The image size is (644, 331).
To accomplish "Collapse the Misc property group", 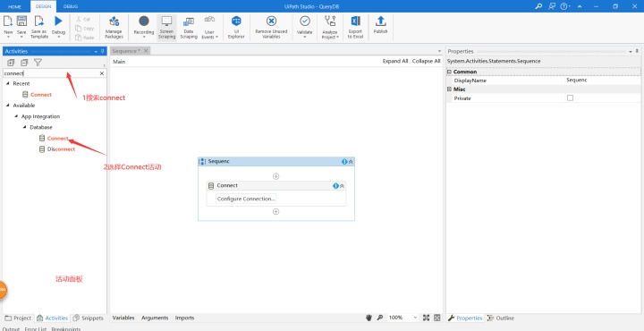I will (449, 89).
